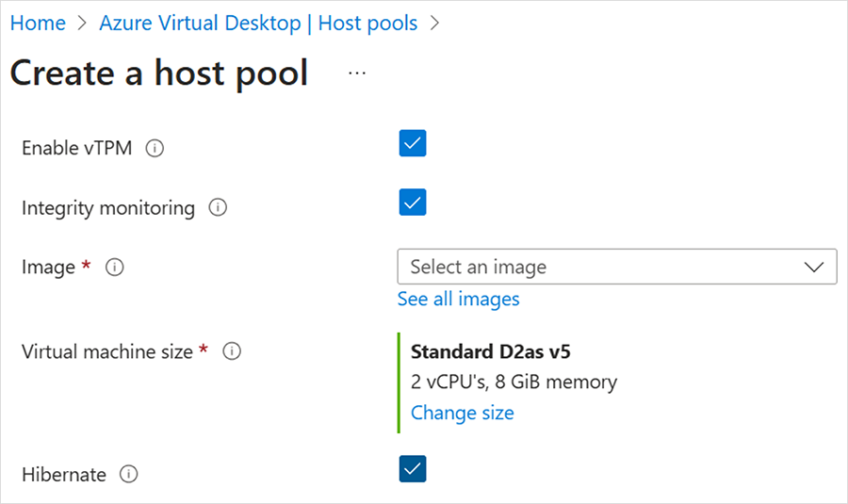Open the Select an image dropdown
Image resolution: width=848 pixels, height=504 pixels.
(x=617, y=267)
